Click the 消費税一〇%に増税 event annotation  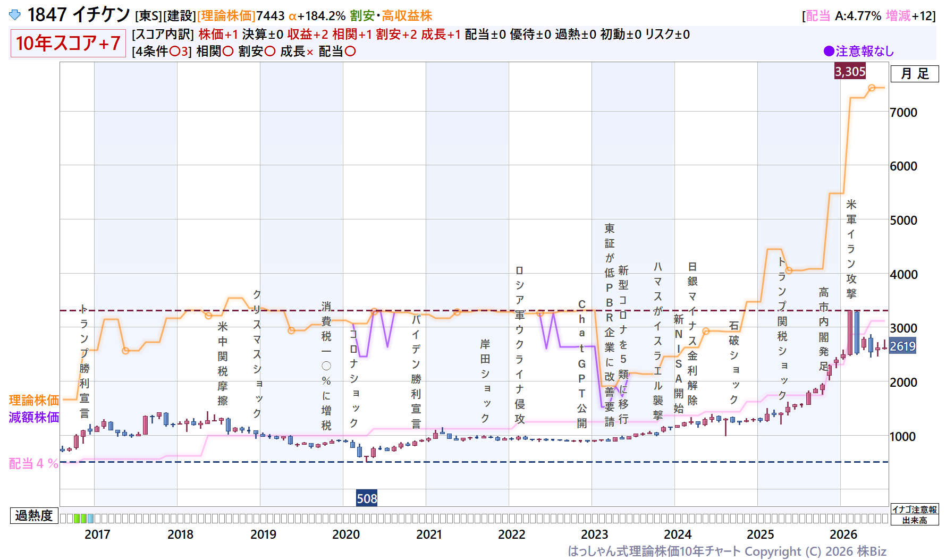point(326,366)
